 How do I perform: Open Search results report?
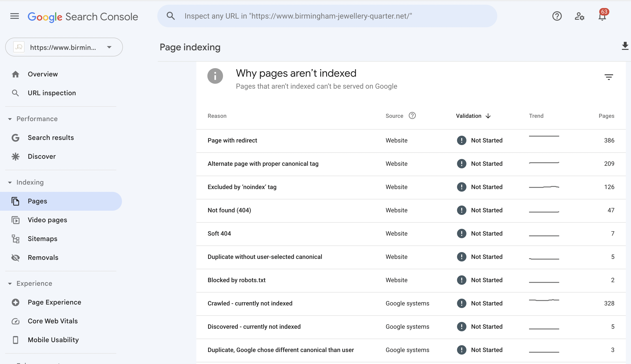click(x=61, y=138)
